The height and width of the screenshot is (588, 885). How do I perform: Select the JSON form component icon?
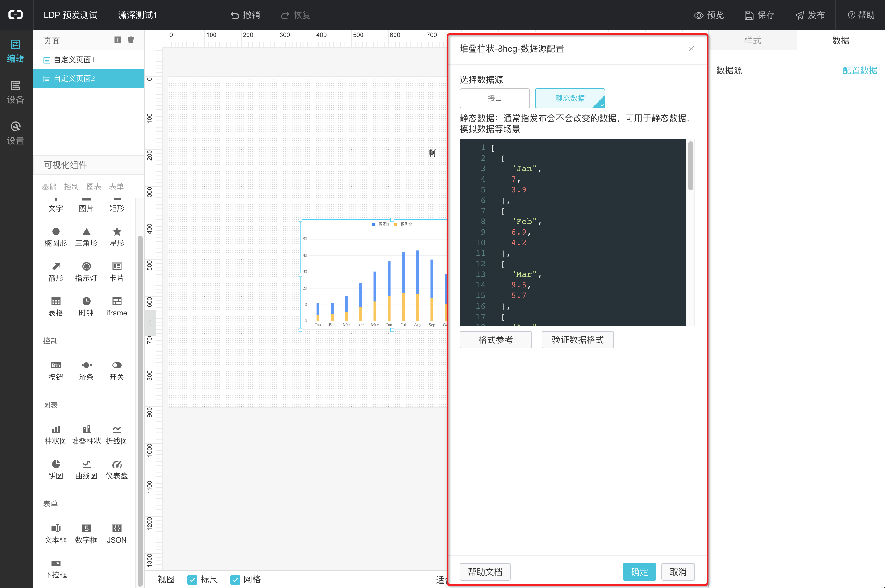117,528
